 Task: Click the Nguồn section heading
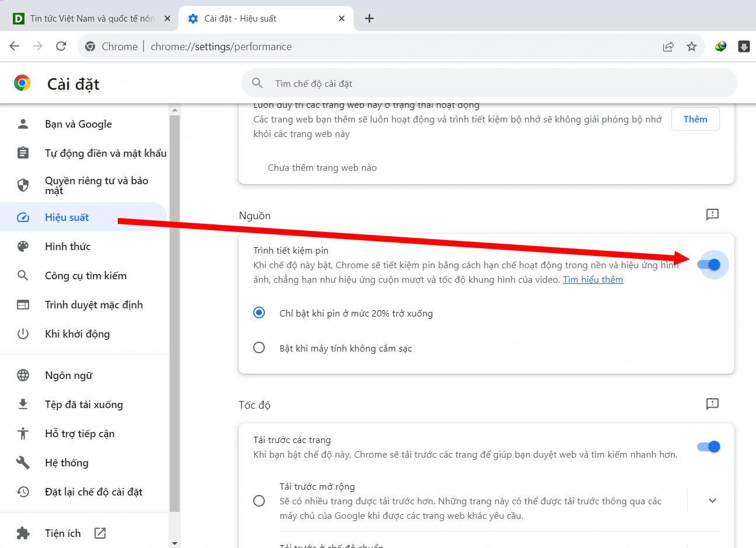click(255, 216)
